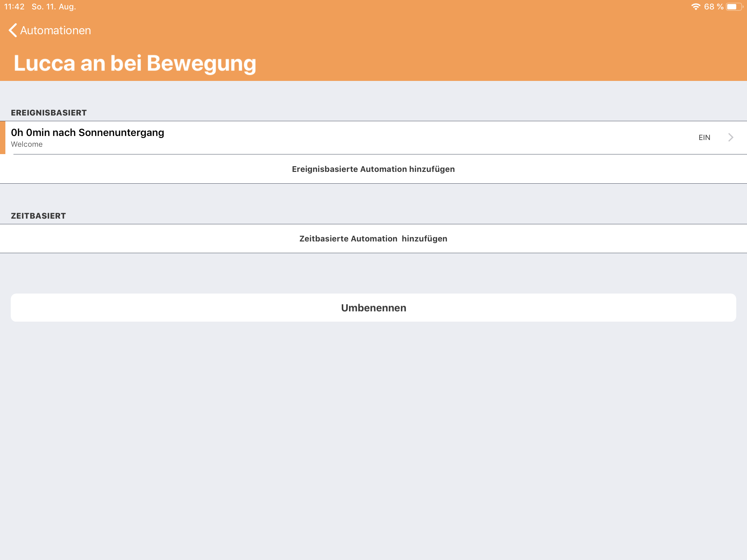Tap the 68 % battery percentage text
Screen dimensions: 747x560
(713, 7)
